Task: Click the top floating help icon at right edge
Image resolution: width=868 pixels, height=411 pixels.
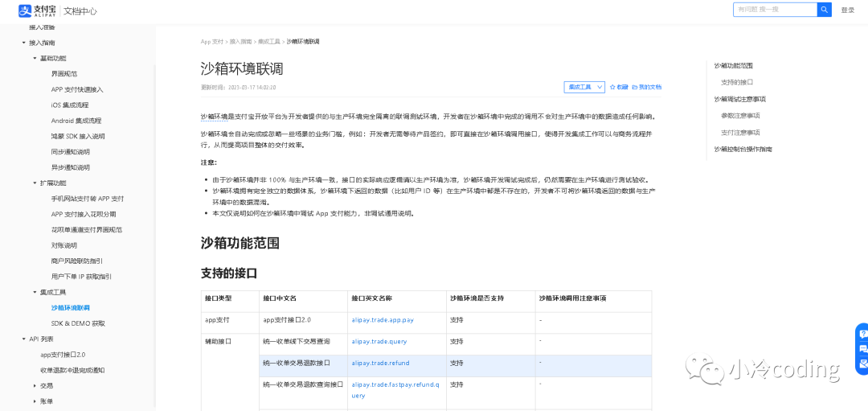Action: (862, 334)
